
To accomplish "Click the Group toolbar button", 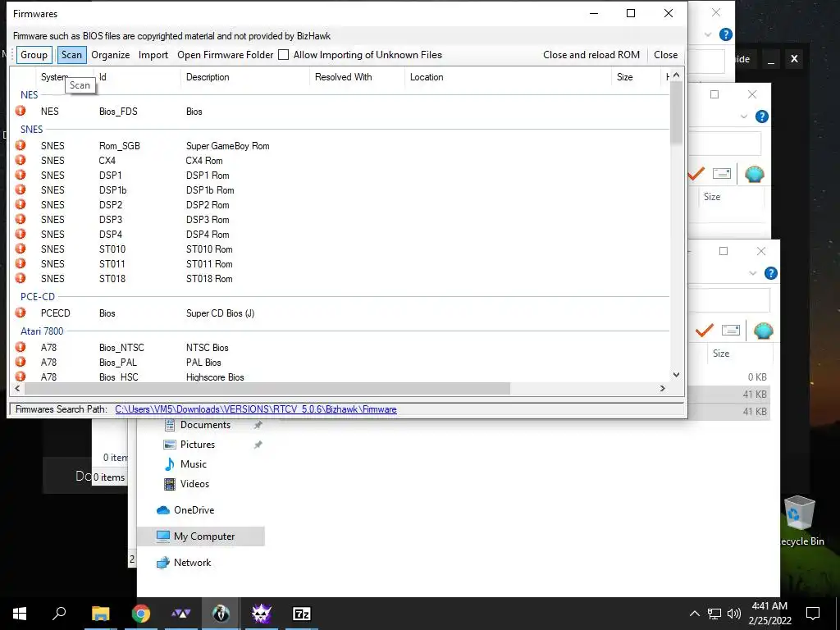I will [34, 55].
